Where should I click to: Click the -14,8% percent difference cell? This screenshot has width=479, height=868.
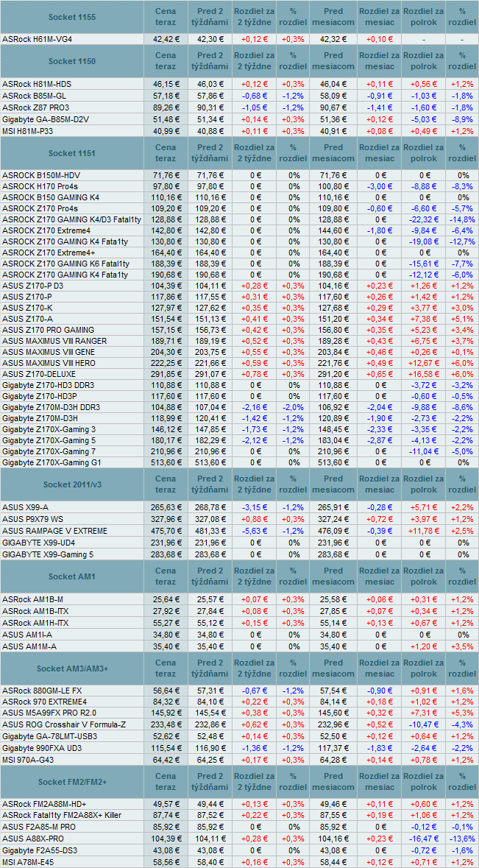pyautogui.click(x=462, y=220)
